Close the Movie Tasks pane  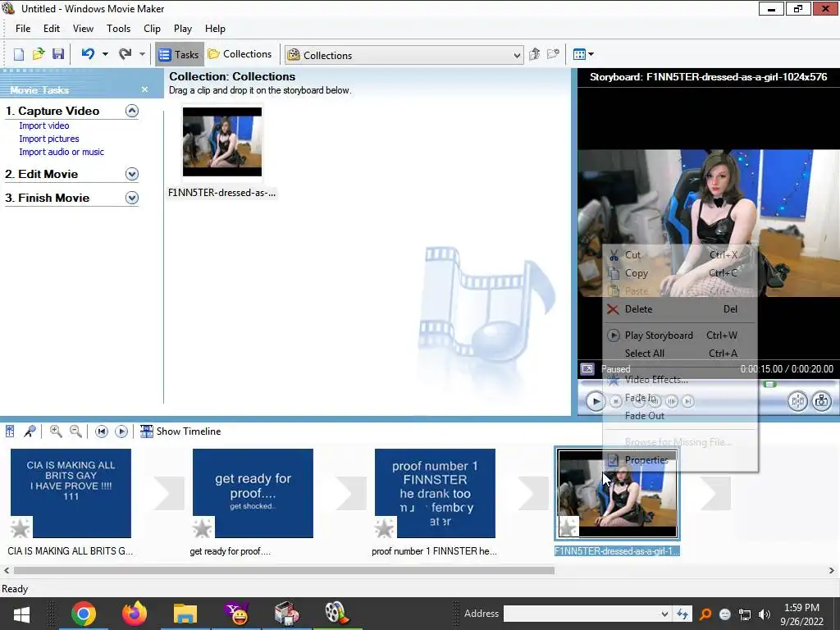[x=144, y=89]
